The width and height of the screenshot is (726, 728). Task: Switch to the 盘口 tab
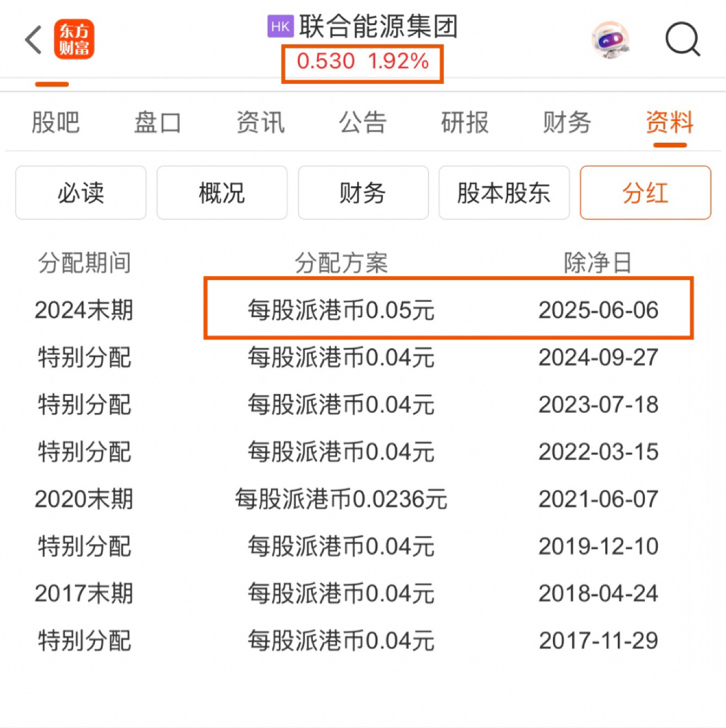click(x=158, y=122)
